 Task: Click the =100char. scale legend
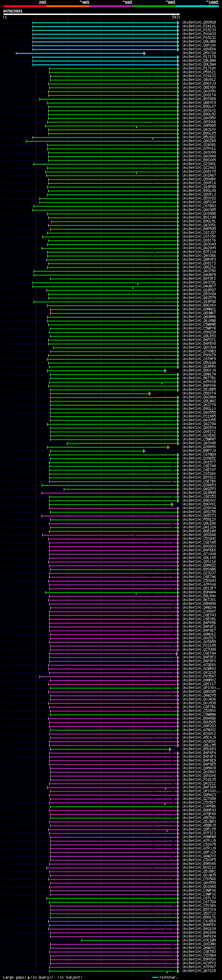pyautogui.click(x=165, y=977)
